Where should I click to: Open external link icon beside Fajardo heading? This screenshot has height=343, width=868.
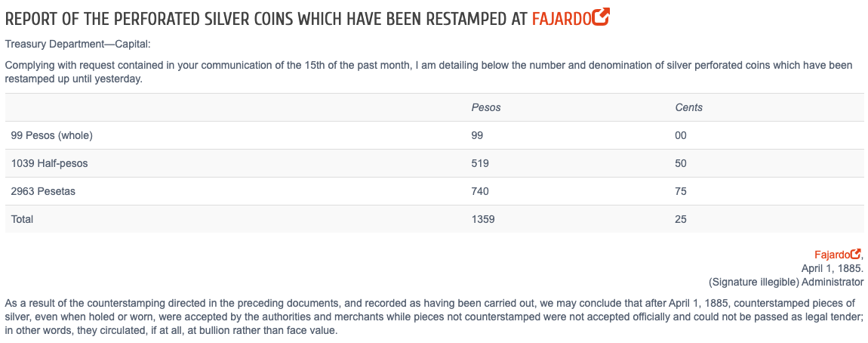(x=601, y=17)
